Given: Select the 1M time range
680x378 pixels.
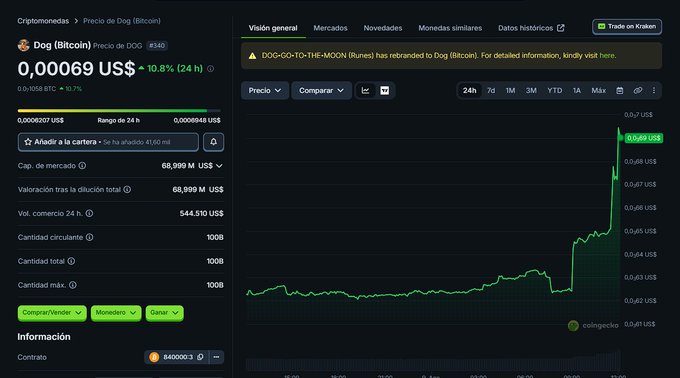Looking at the screenshot, I should point(510,91).
